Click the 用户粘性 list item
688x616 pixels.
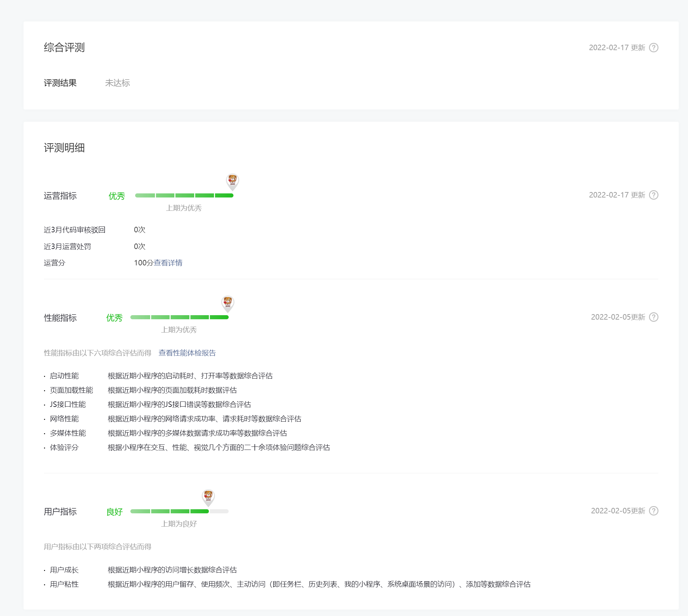tap(64, 584)
